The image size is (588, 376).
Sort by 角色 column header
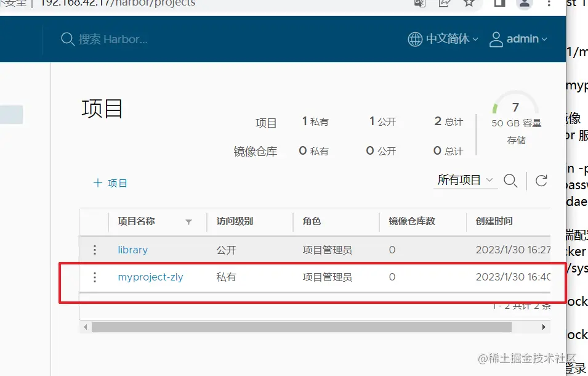312,221
